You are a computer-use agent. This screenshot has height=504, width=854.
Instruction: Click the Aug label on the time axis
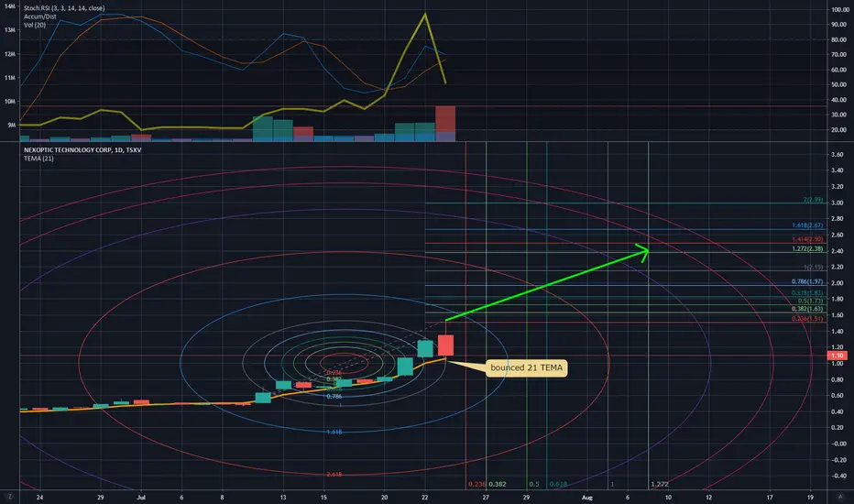[587, 498]
